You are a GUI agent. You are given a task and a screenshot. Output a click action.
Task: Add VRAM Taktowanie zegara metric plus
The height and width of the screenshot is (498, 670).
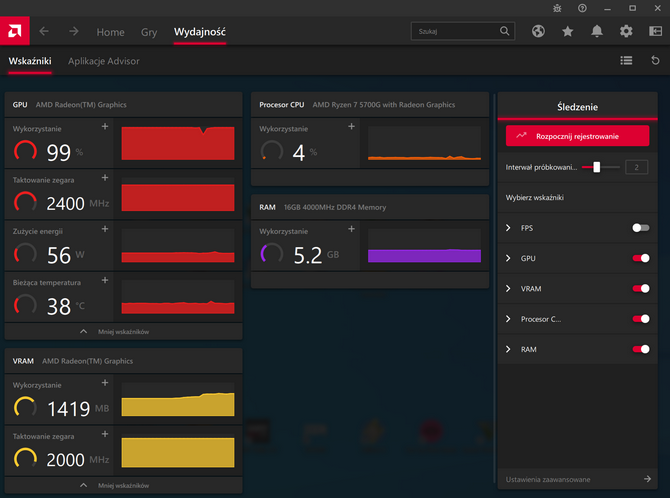click(x=105, y=434)
